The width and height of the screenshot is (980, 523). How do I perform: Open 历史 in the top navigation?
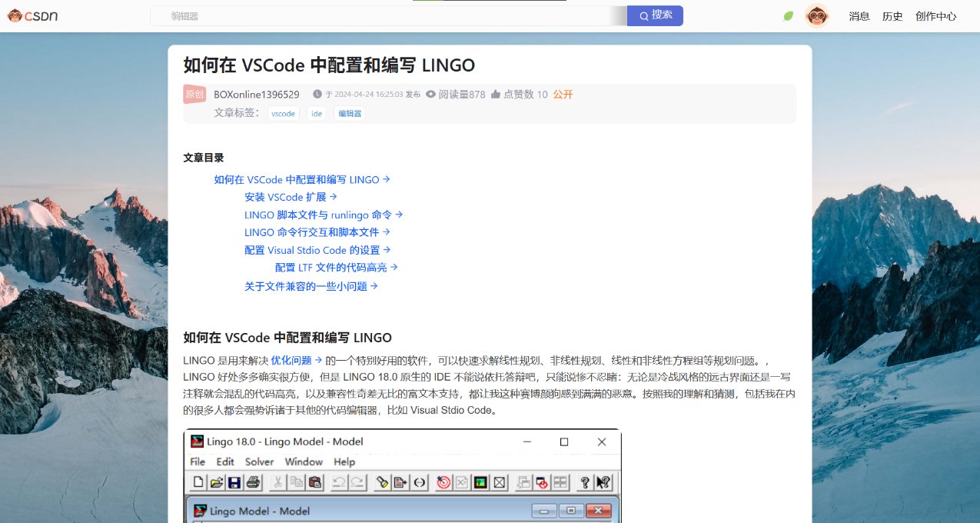(x=892, y=16)
